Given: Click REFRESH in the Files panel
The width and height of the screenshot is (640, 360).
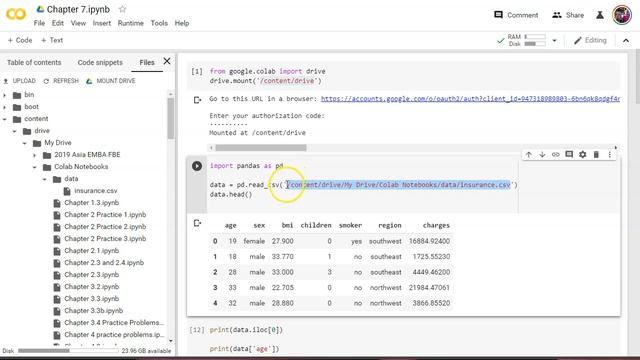Looking at the screenshot, I should [x=61, y=81].
